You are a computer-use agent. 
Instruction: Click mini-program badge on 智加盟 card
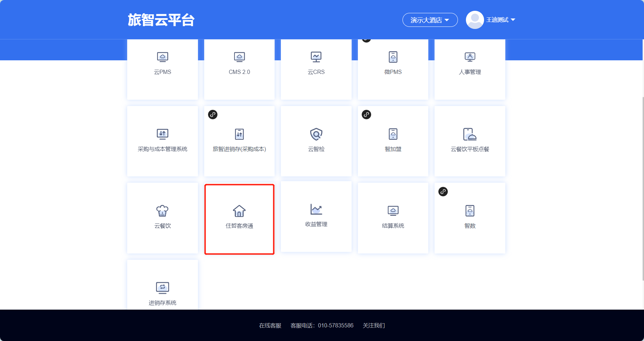(366, 114)
